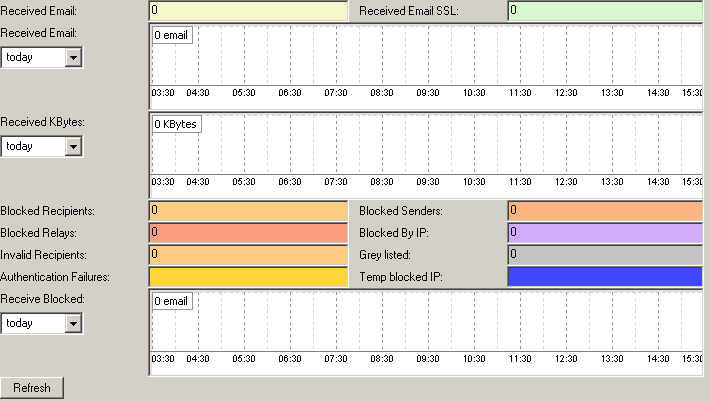Click the "0 KBytes" graph label
This screenshot has width=710, height=401.
(177, 125)
